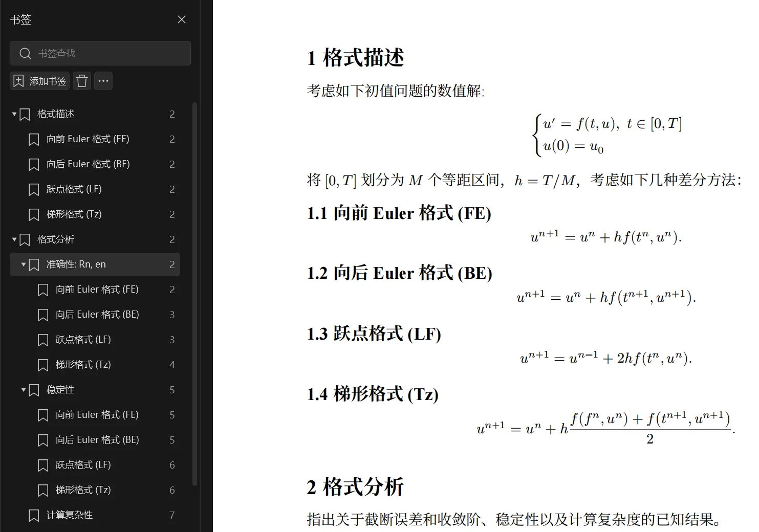This screenshot has height=532, width=759.
Task: Open 梯形格式 (Tz) bookmark on page 4
Action: [83, 365]
